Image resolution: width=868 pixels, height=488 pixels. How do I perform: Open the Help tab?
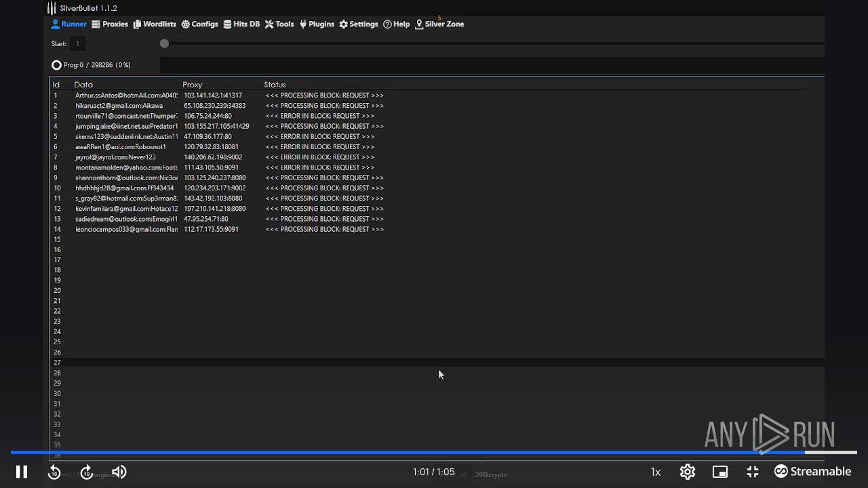pyautogui.click(x=396, y=24)
